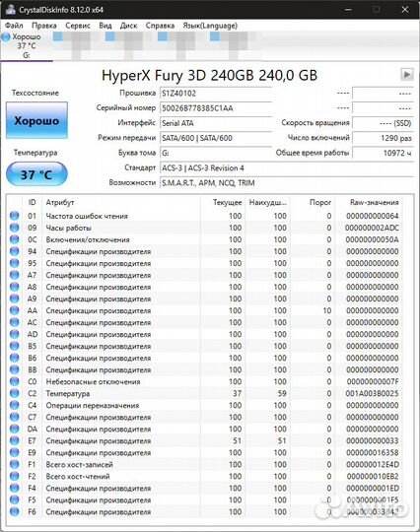Viewport: 420px width, 532px height.
Task: Select the Частота ошибок чтения attribute name
Action: click(x=87, y=216)
